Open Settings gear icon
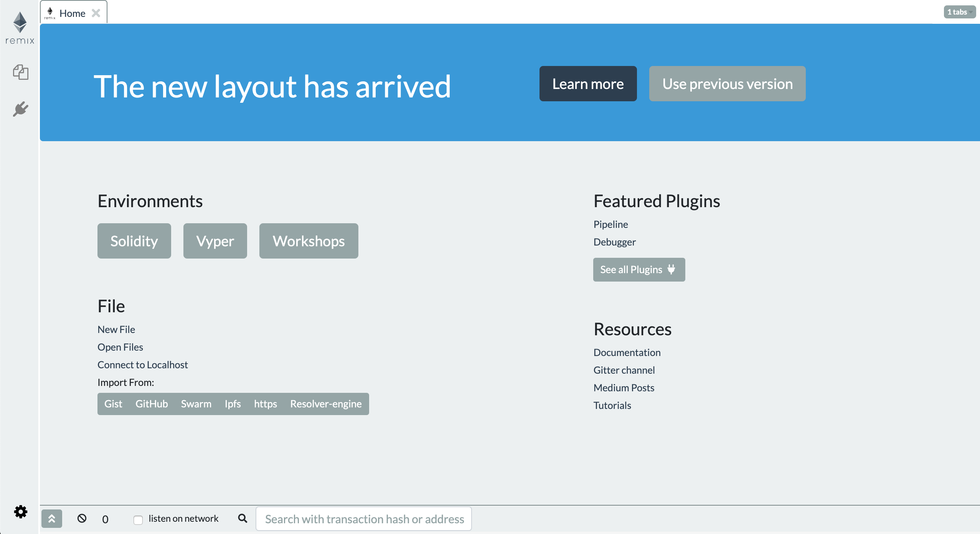Image resolution: width=980 pixels, height=534 pixels. [21, 512]
